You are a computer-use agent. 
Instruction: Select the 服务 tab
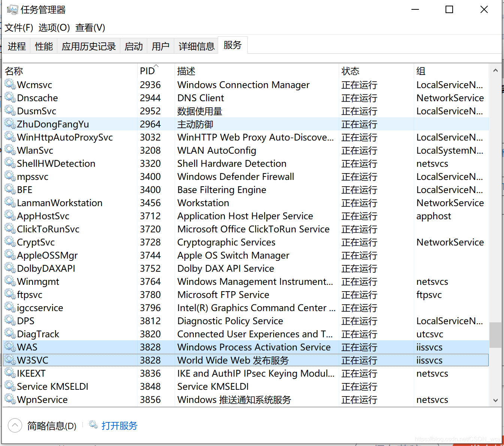tap(233, 45)
